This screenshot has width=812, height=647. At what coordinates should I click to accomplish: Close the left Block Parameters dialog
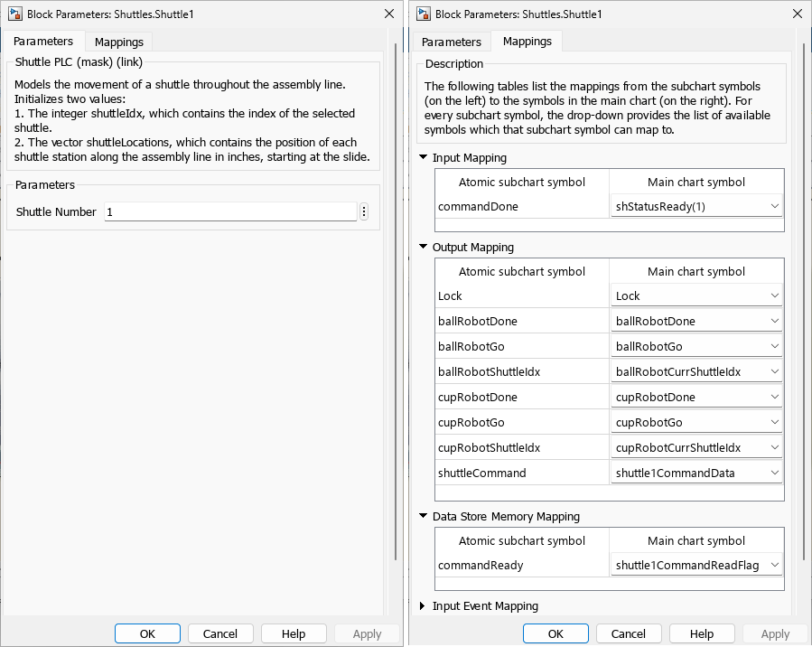tap(388, 14)
